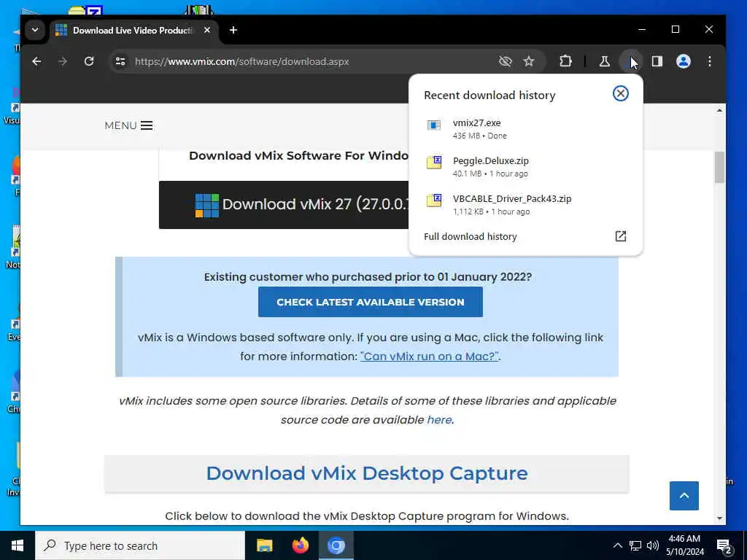The width and height of the screenshot is (747, 560).
Task: Show hidden system tray icons
Action: pyautogui.click(x=617, y=545)
